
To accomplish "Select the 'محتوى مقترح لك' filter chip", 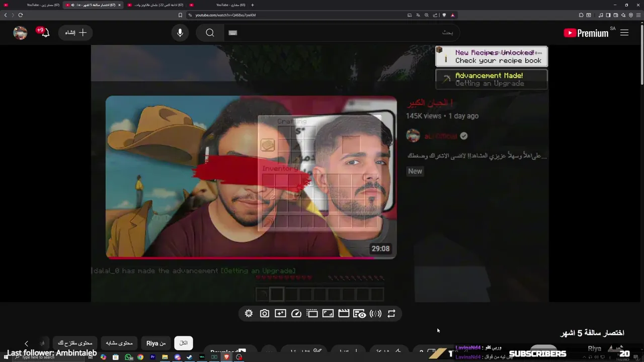I will pyautogui.click(x=75, y=343).
